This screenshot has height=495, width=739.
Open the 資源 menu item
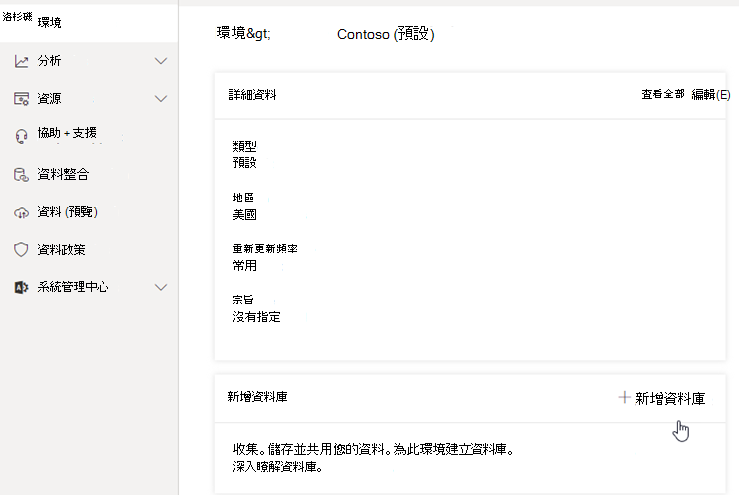click(89, 99)
